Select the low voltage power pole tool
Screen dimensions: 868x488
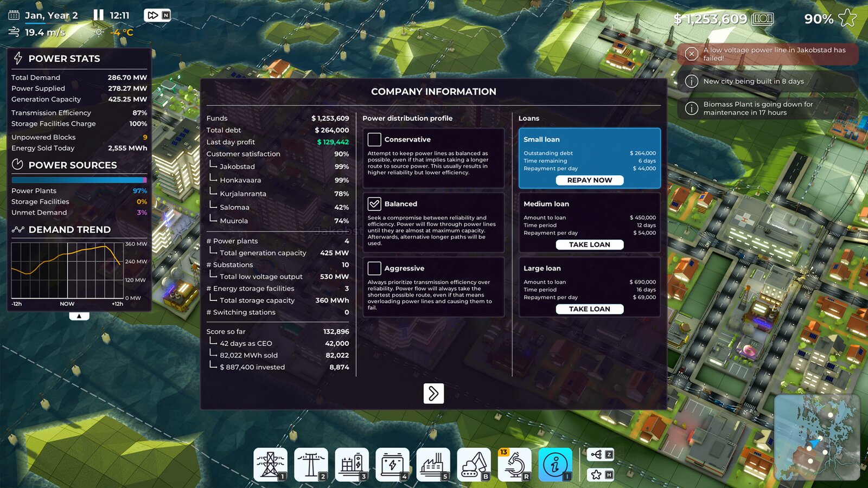[x=311, y=464]
